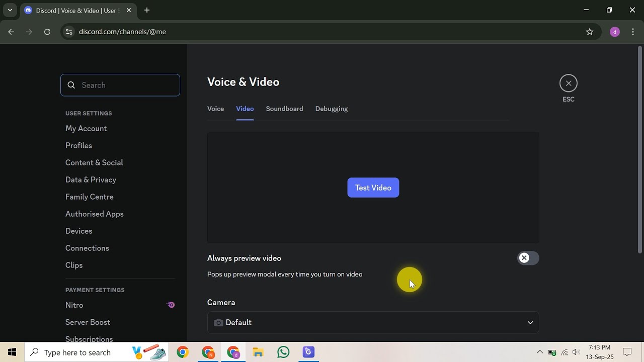The height and width of the screenshot is (362, 644).
Task: Open the tab search dropdown arrow
Action: click(10, 10)
